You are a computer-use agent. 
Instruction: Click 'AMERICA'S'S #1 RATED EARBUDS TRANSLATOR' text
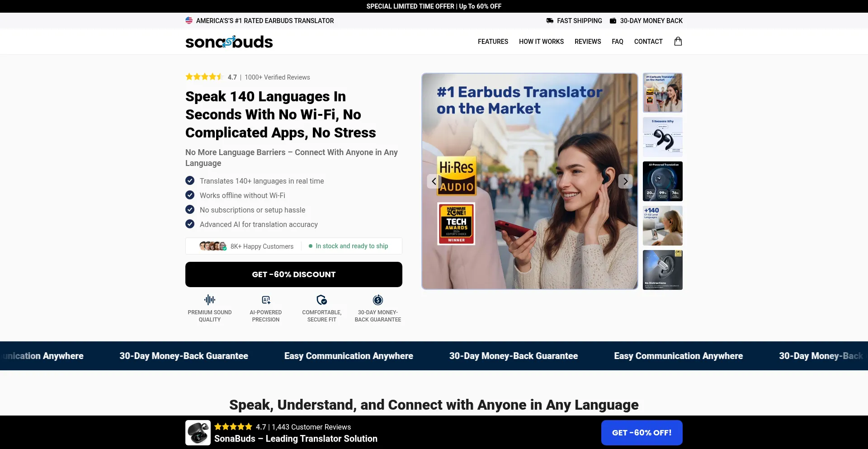(265, 21)
